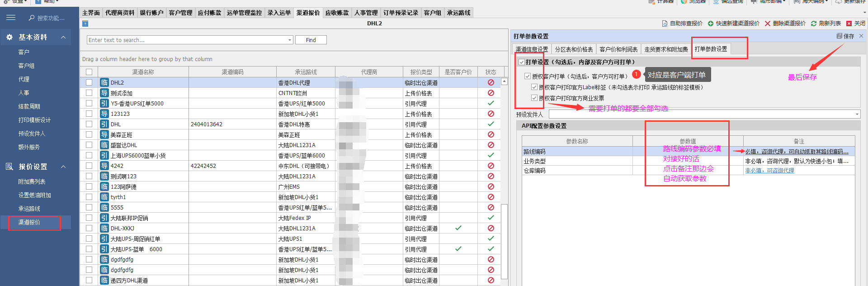Click the 保存 save icon in panel header
The image size is (868, 286).
tap(839, 36)
